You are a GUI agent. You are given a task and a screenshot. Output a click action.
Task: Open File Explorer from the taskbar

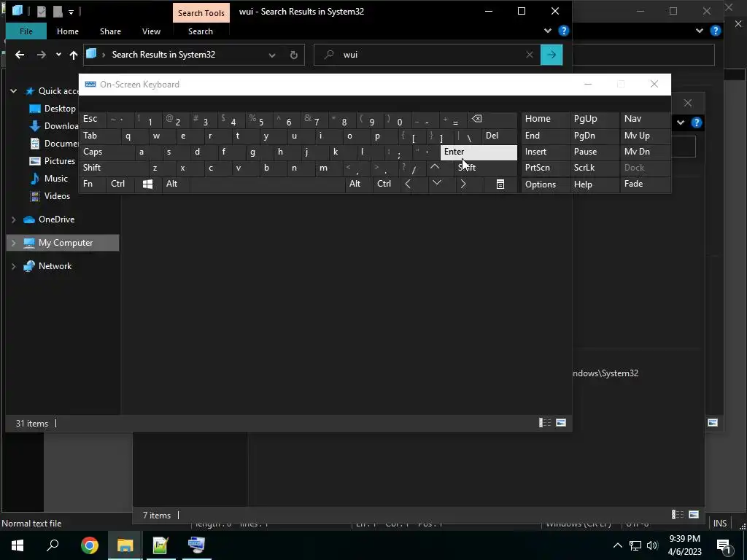tap(125, 545)
